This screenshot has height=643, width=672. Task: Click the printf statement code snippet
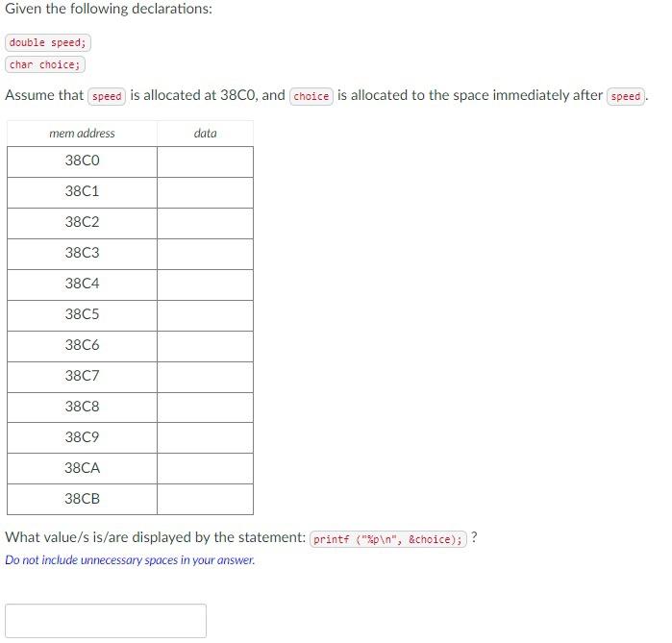coord(388,539)
